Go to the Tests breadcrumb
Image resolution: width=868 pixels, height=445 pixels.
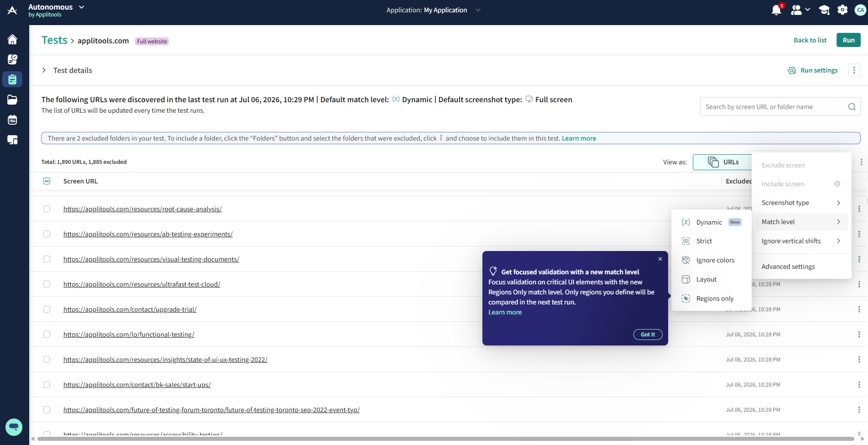(54, 40)
